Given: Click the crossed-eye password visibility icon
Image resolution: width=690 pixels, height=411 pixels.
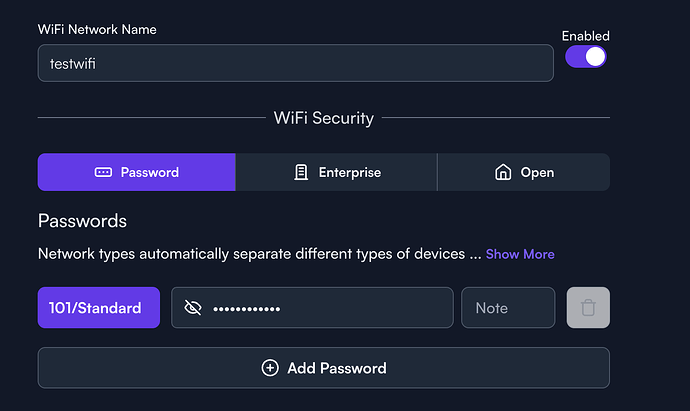Looking at the screenshot, I should pyautogui.click(x=193, y=308).
